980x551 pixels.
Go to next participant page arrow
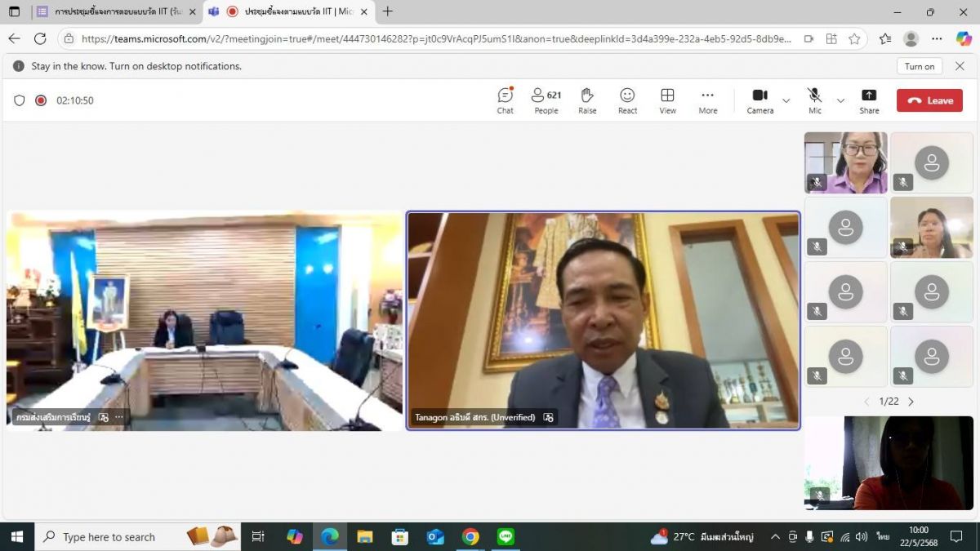[x=911, y=402]
